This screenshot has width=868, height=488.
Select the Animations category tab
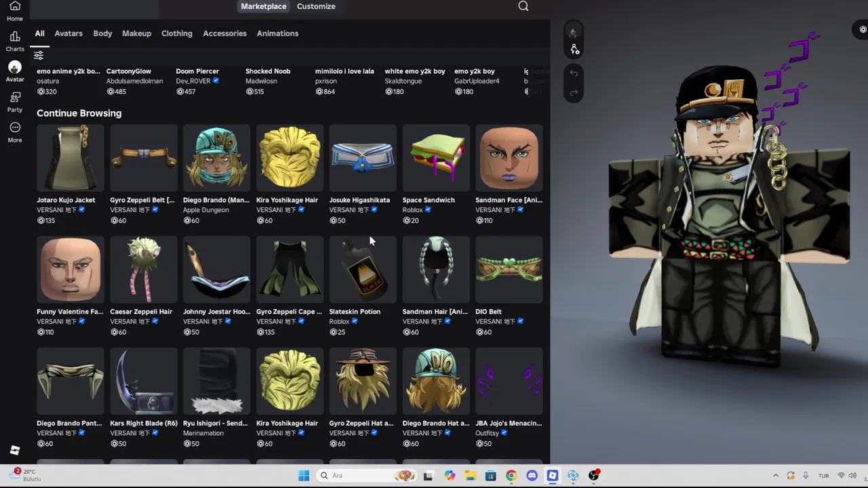pyautogui.click(x=277, y=33)
